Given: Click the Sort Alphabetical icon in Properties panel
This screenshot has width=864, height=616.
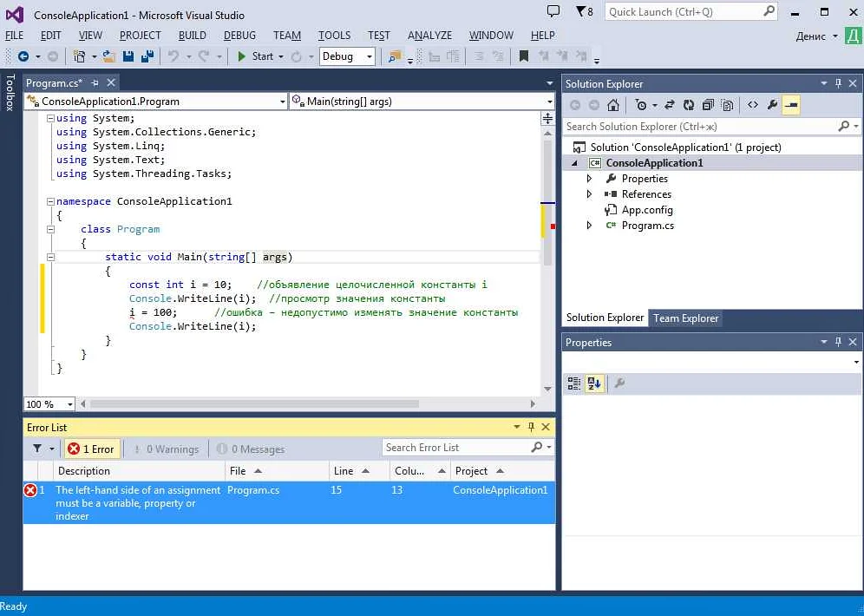Looking at the screenshot, I should [594, 383].
